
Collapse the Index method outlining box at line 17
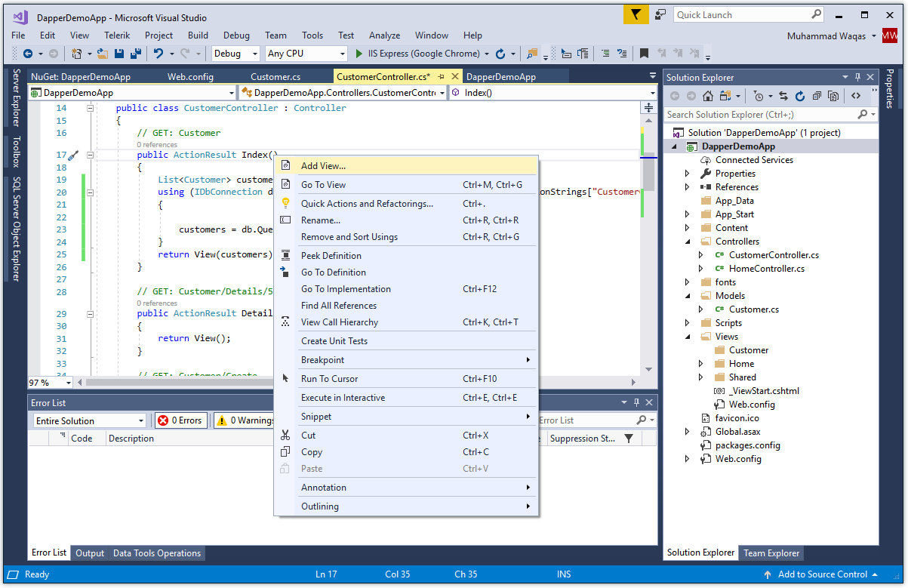[90, 155]
